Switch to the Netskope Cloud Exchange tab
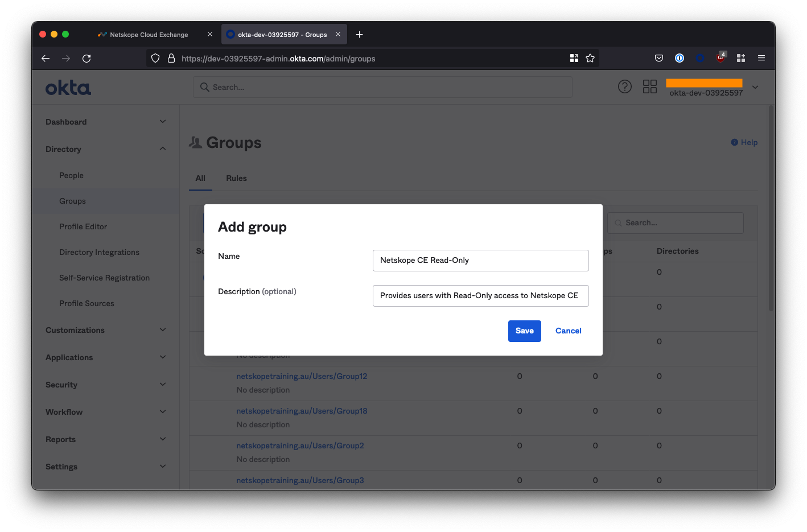Image resolution: width=807 pixels, height=532 pixels. coord(149,35)
